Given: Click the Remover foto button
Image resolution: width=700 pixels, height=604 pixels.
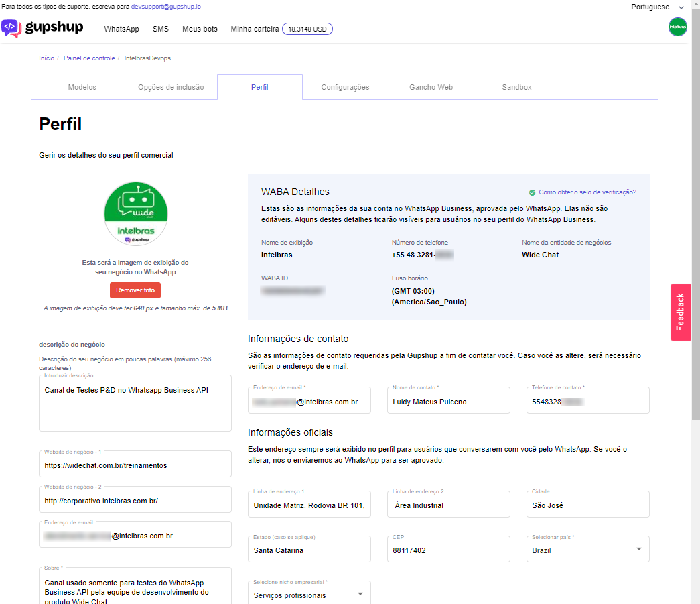Looking at the screenshot, I should click(135, 290).
